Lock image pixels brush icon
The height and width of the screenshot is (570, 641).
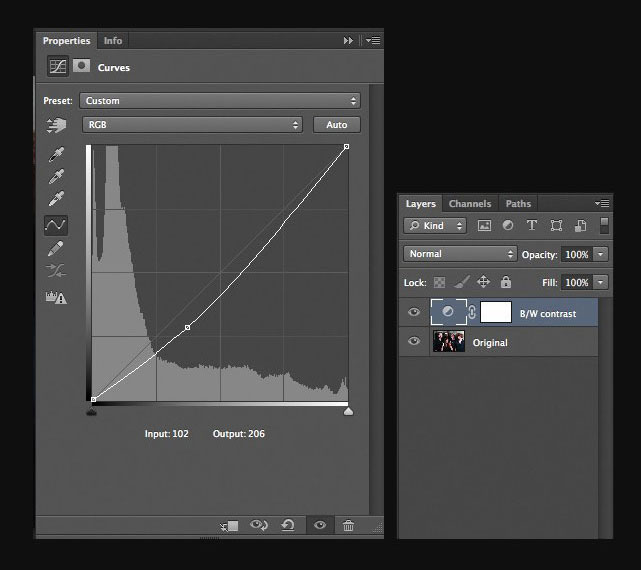click(x=462, y=282)
